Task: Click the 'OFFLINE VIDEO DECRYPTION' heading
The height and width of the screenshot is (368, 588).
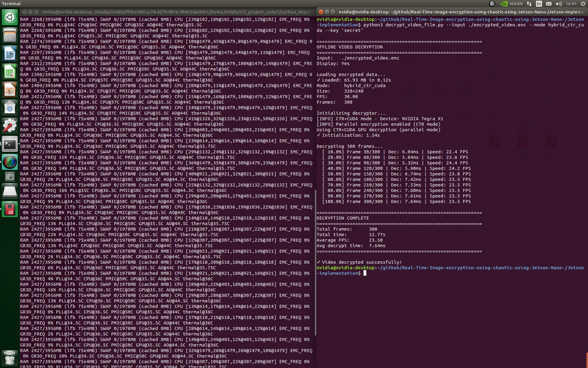Action: pos(349,47)
